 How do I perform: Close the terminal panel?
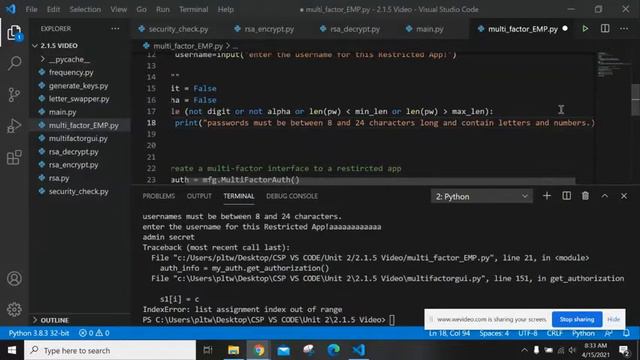pyautogui.click(x=624, y=196)
